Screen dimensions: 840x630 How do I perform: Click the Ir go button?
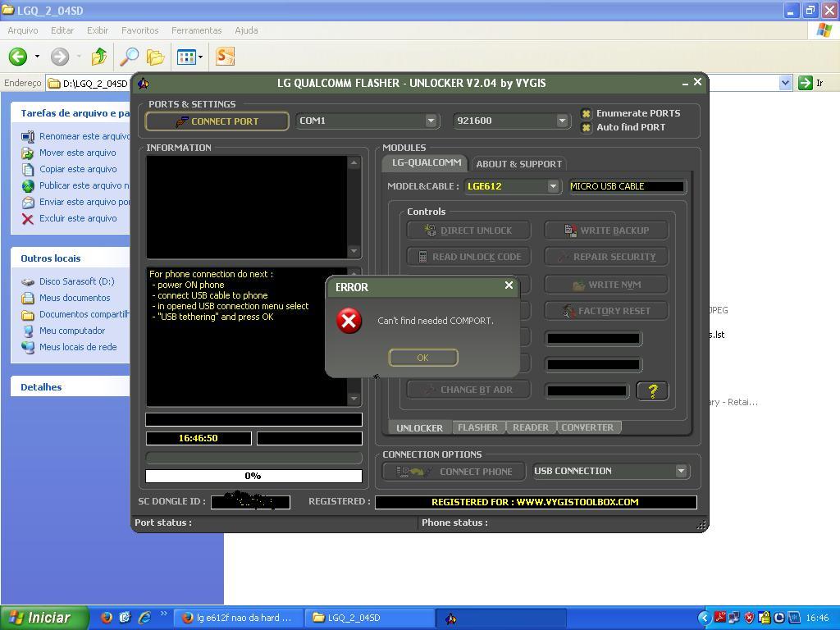810,83
